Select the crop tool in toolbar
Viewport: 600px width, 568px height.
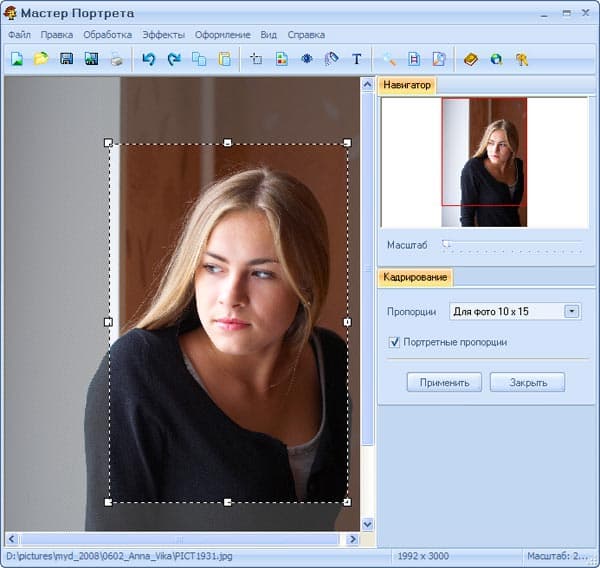tap(256, 59)
